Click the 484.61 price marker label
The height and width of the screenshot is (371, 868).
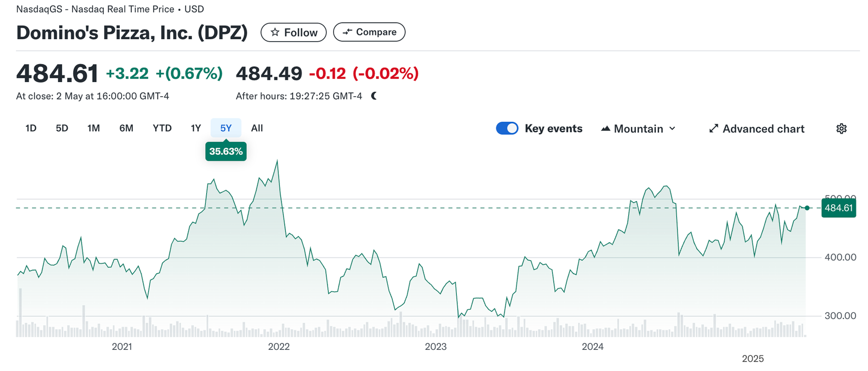839,208
